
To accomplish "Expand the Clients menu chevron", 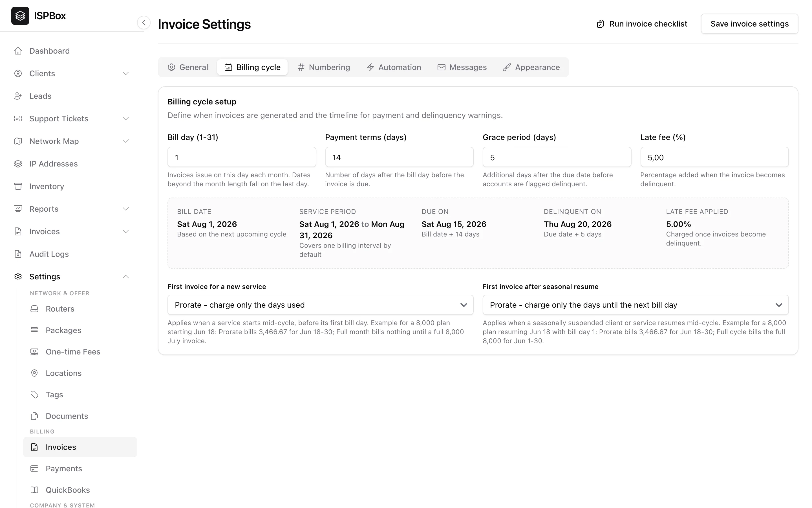I will (x=126, y=73).
